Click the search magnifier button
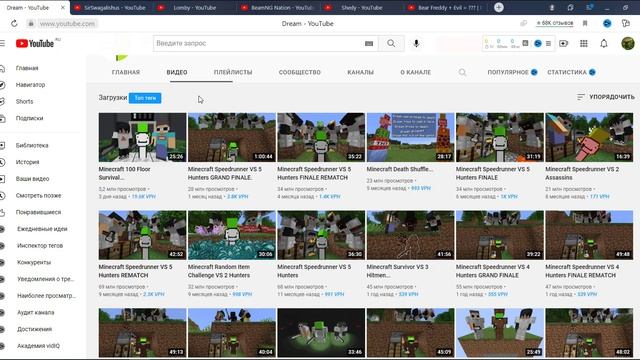 pyautogui.click(x=391, y=43)
